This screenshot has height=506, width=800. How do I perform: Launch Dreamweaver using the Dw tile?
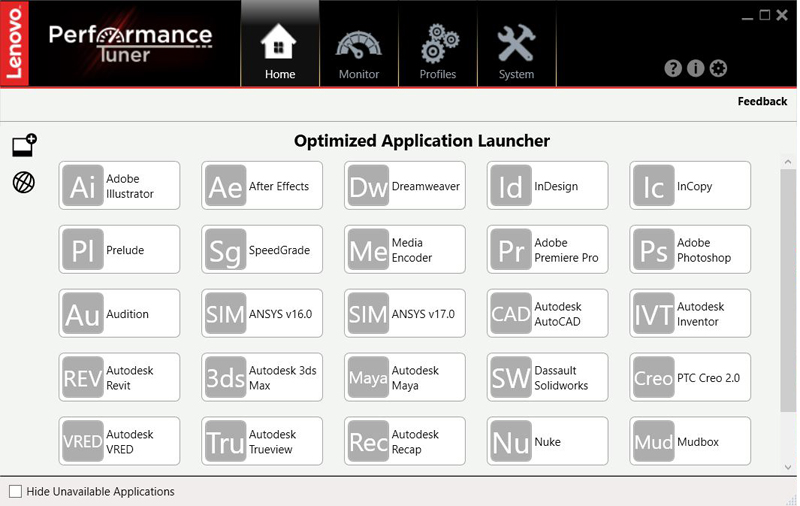coord(405,186)
